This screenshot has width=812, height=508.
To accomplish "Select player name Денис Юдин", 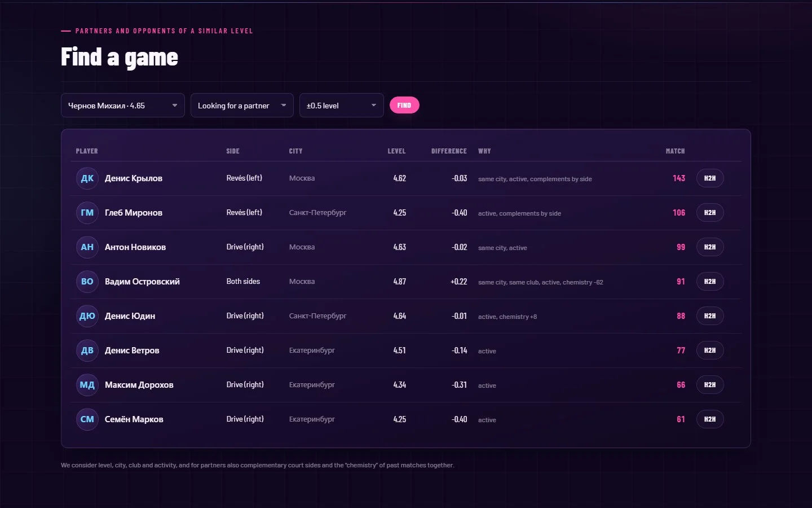I will point(130,316).
